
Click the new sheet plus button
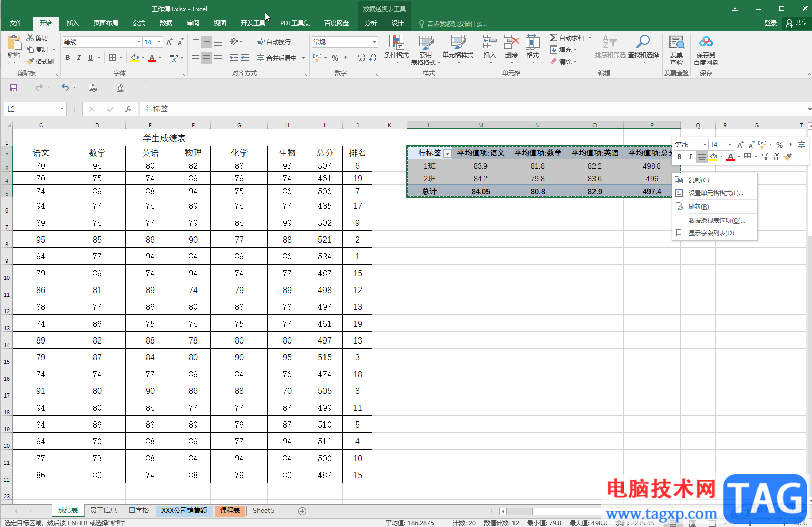[302, 511]
